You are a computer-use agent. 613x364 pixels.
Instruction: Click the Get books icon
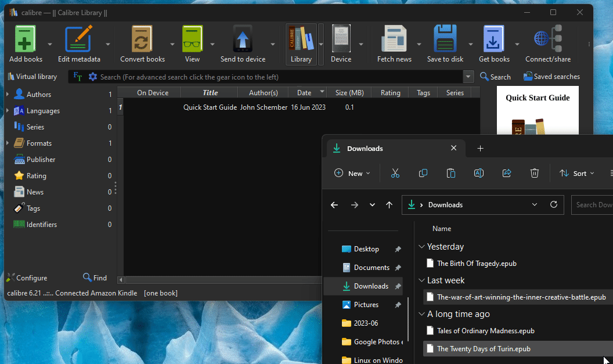click(494, 39)
